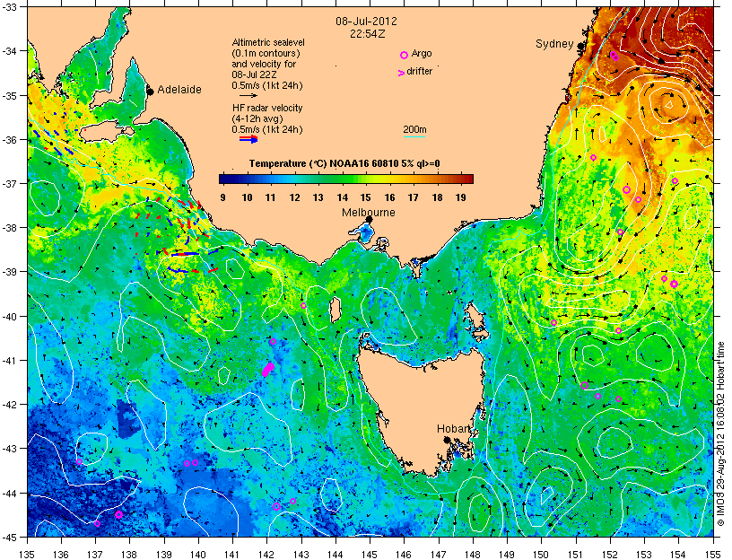Click the Hobart city label
Viewport: 732px width, 560px height.
[x=453, y=428]
